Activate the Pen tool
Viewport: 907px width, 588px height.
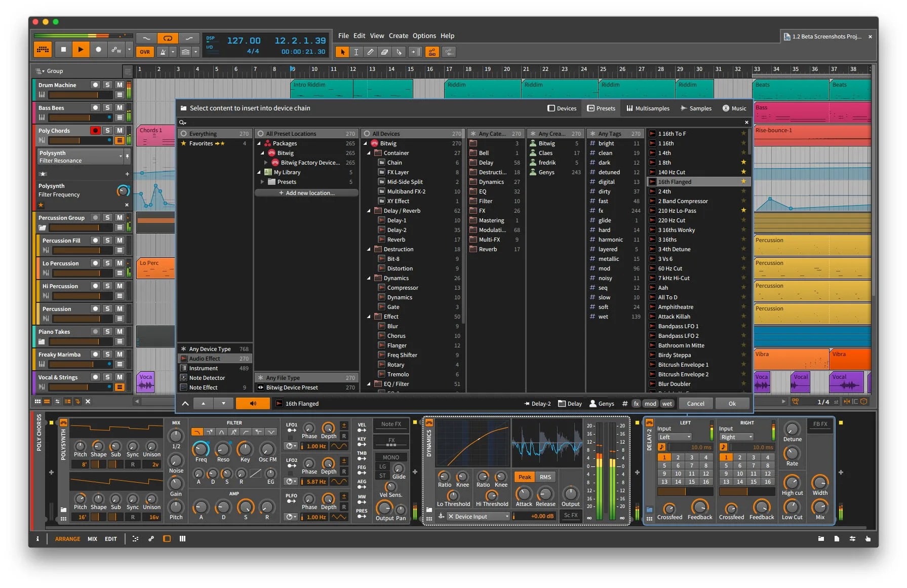[370, 52]
